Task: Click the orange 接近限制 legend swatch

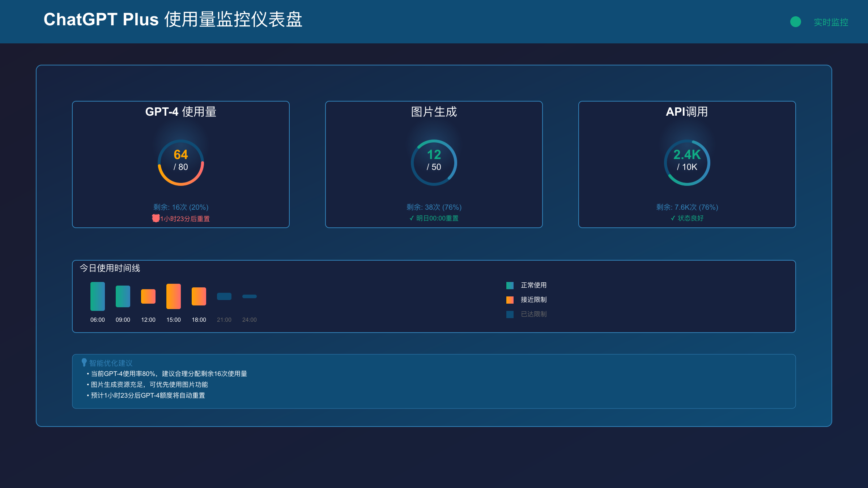Action: (510, 300)
